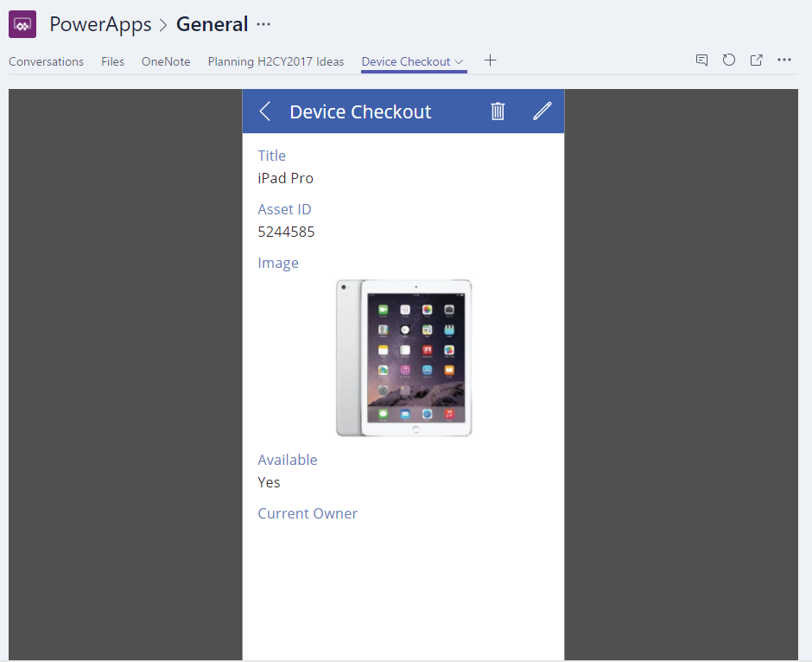Viewport: 812px width, 662px height.
Task: Expand the Device Checkout tab dropdown chevron
Action: coord(459,61)
